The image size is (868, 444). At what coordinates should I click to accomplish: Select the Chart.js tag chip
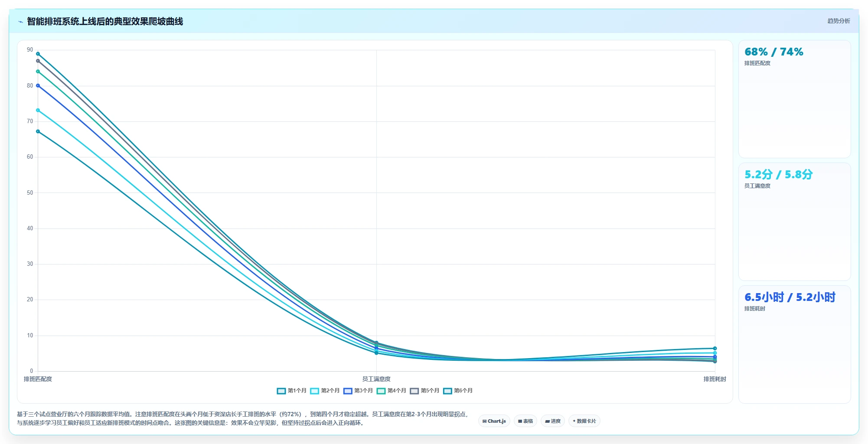[x=494, y=421]
